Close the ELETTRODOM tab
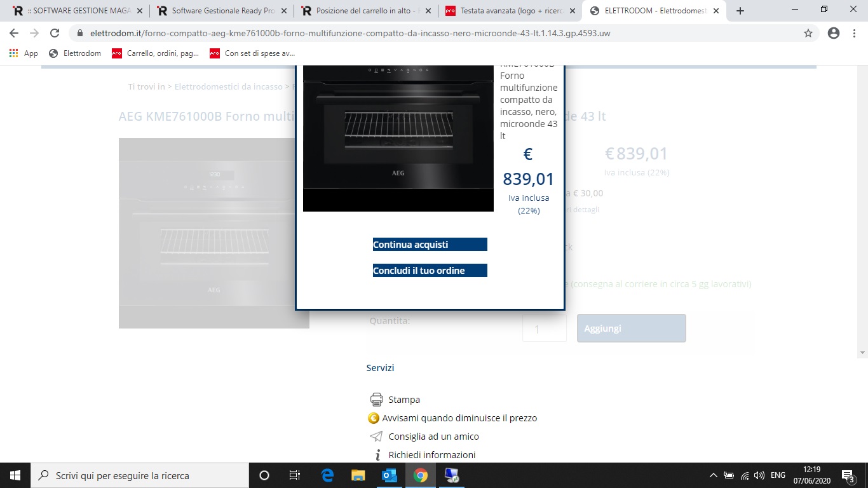This screenshot has height=488, width=868. (717, 11)
